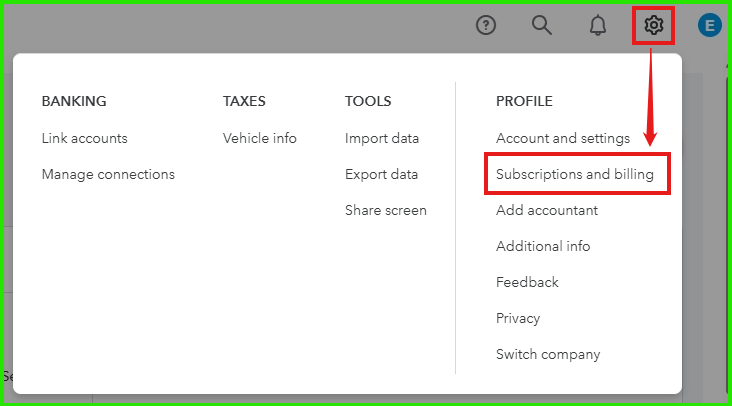
Task: Choose Export data in Tools
Action: 381,175
